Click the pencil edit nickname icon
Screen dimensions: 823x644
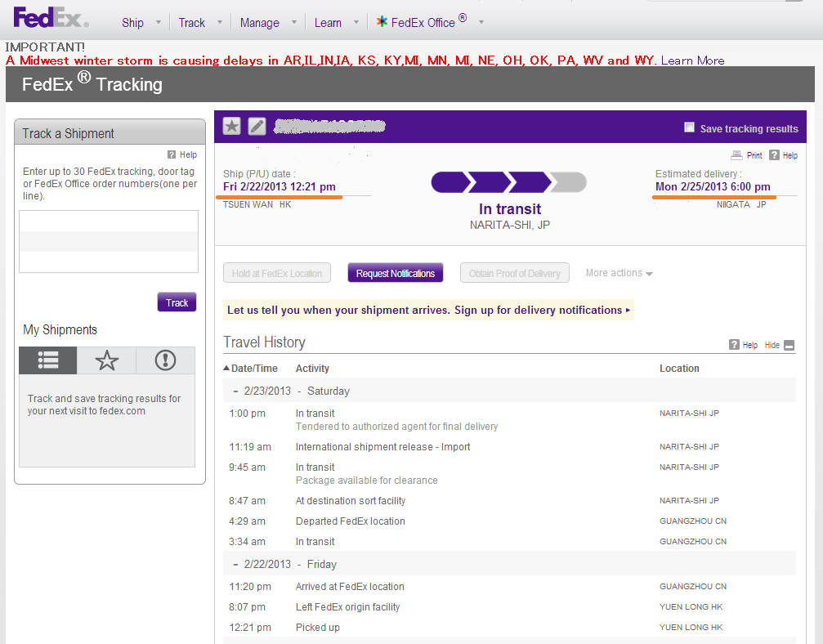[257, 126]
